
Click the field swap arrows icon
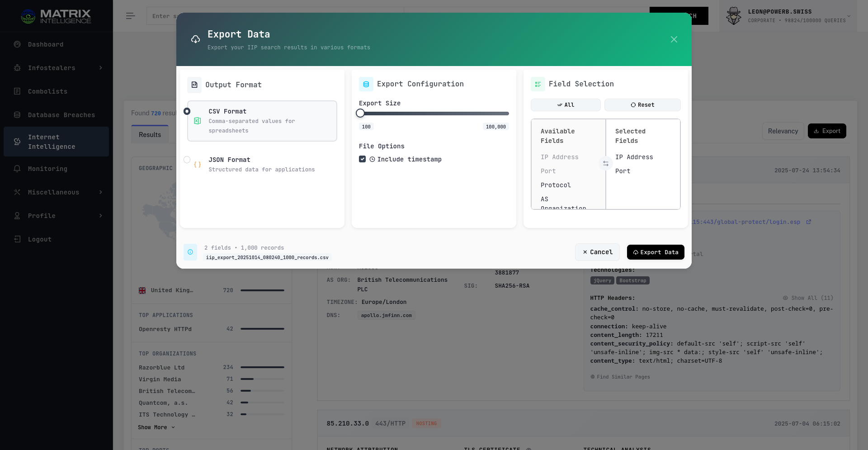click(605, 164)
